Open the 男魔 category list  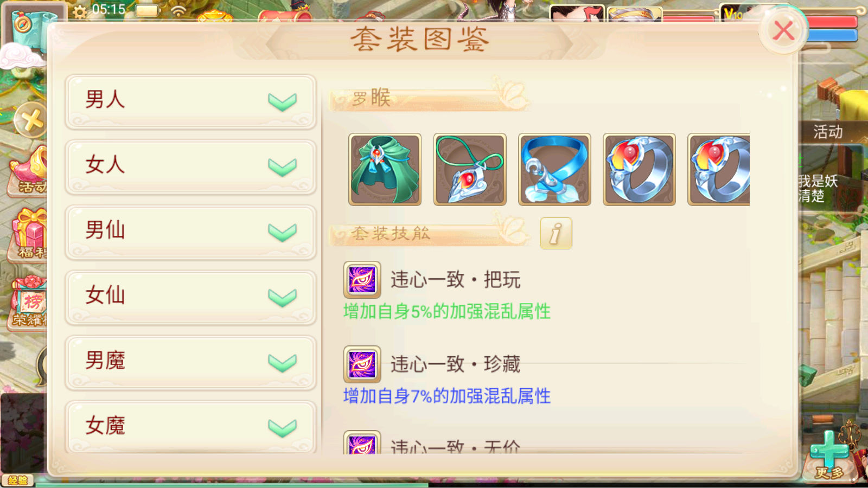pos(190,362)
